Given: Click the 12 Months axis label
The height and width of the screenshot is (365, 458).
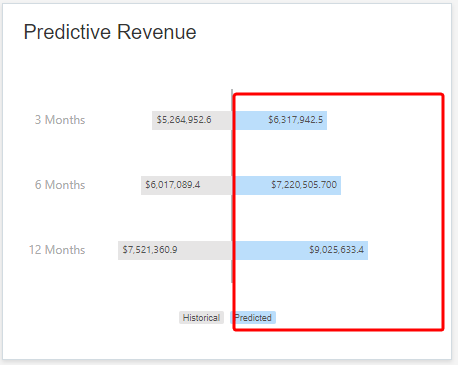Looking at the screenshot, I should (57, 250).
